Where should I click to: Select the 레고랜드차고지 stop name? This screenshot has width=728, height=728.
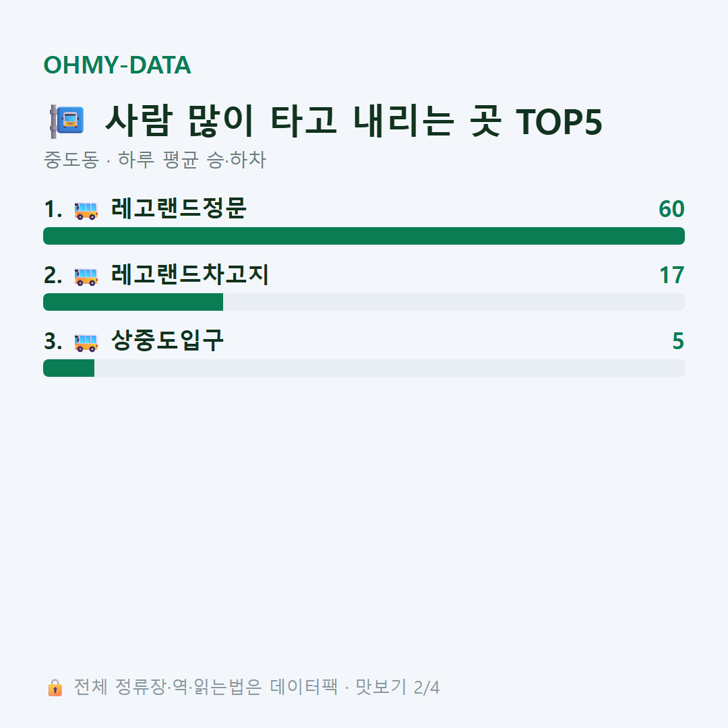click(x=190, y=274)
